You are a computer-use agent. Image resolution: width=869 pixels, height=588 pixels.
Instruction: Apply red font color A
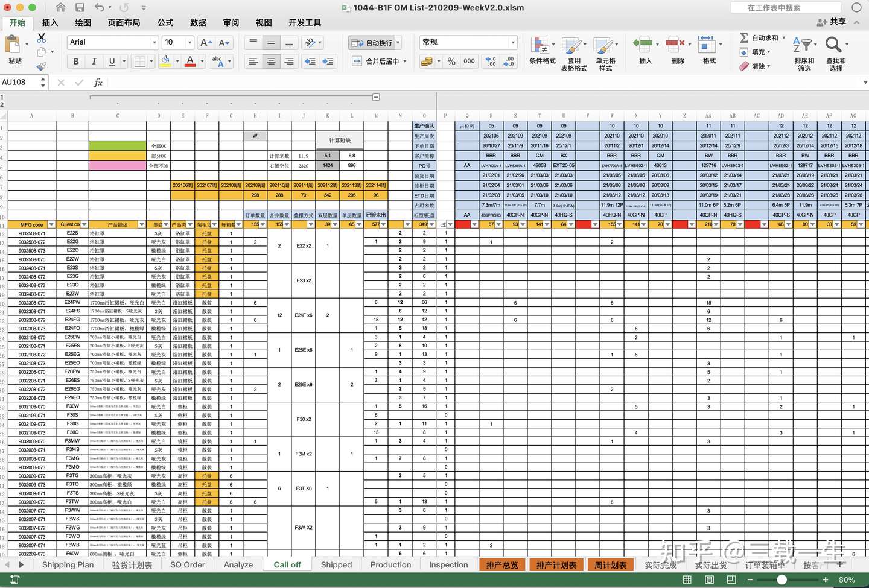tap(190, 61)
